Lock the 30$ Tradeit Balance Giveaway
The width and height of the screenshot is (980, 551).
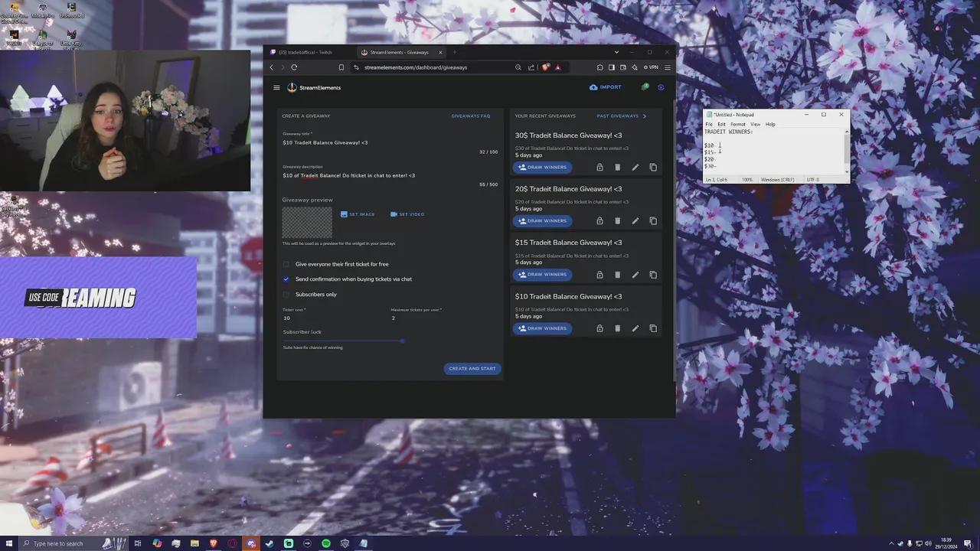(x=599, y=167)
